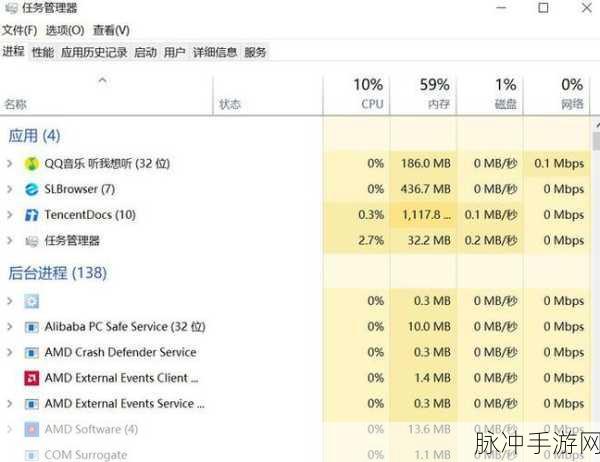
Task: Switch to the 详细信息 tab
Action: point(215,52)
